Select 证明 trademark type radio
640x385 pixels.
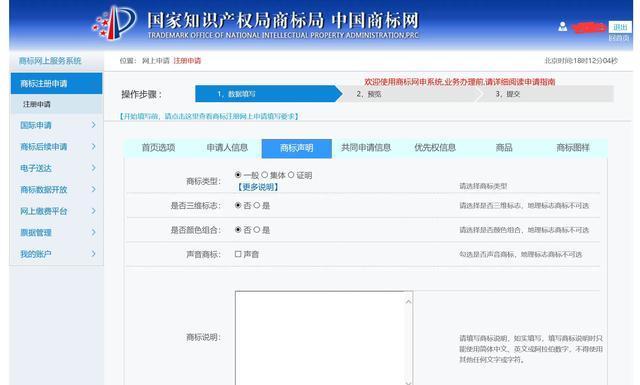[x=291, y=175]
